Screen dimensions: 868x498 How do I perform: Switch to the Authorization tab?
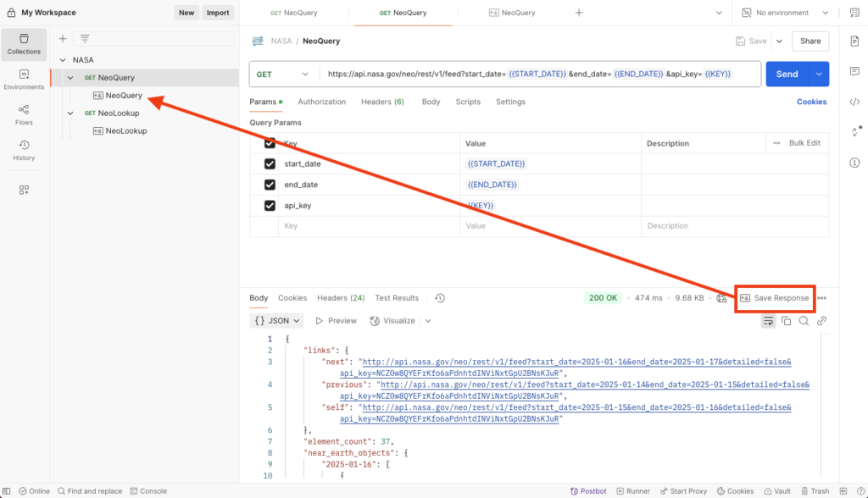[321, 102]
